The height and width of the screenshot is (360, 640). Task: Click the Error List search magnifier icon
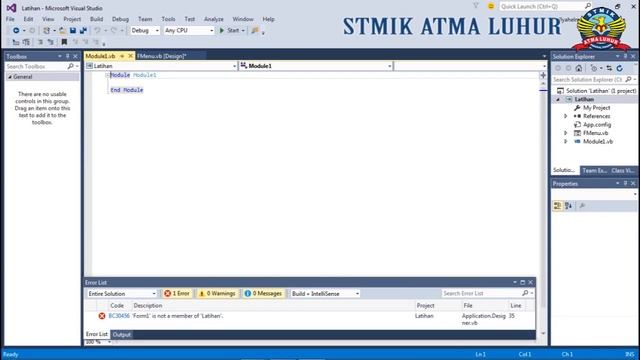pyautogui.click(x=525, y=293)
